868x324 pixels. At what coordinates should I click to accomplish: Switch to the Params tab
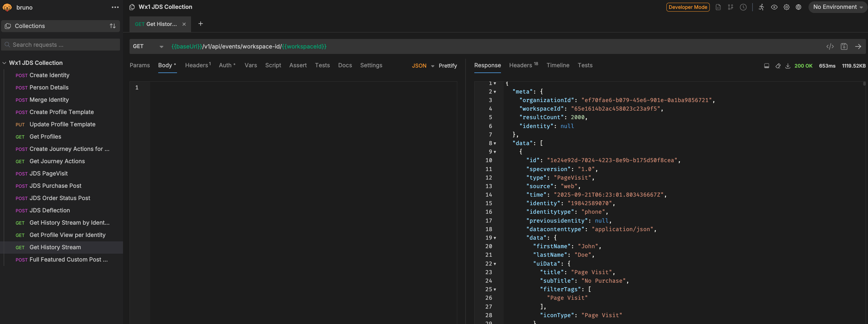140,65
